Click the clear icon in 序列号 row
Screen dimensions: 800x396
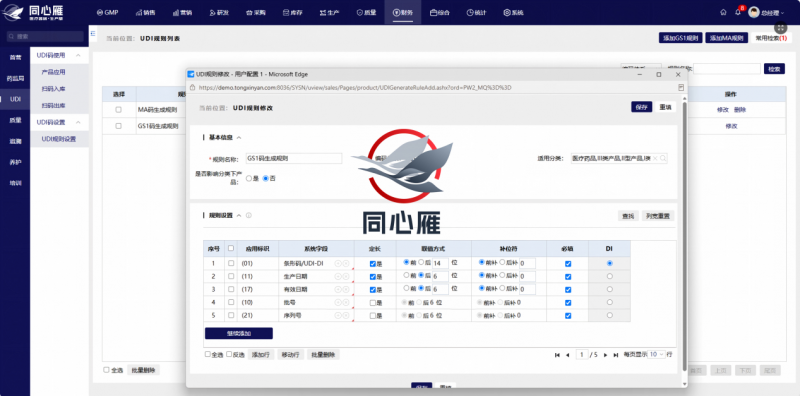[x=345, y=315]
